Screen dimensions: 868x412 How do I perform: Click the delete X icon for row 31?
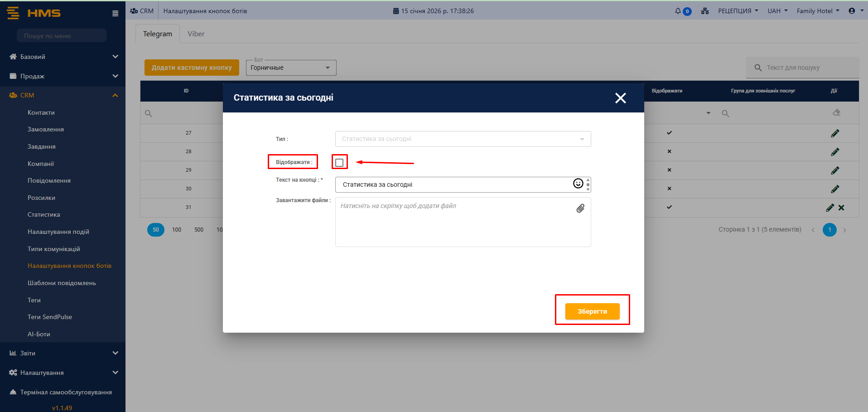point(841,208)
